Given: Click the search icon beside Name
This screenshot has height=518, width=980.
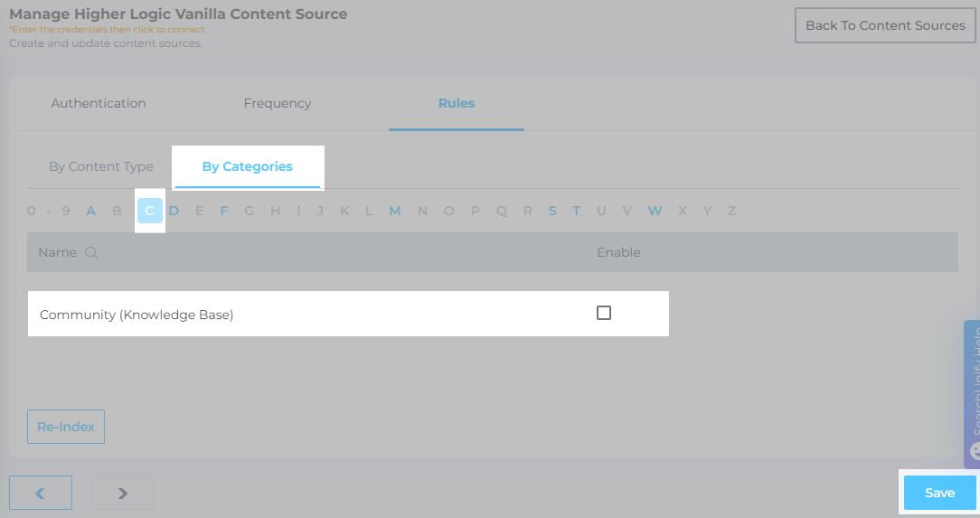Looking at the screenshot, I should 91,253.
